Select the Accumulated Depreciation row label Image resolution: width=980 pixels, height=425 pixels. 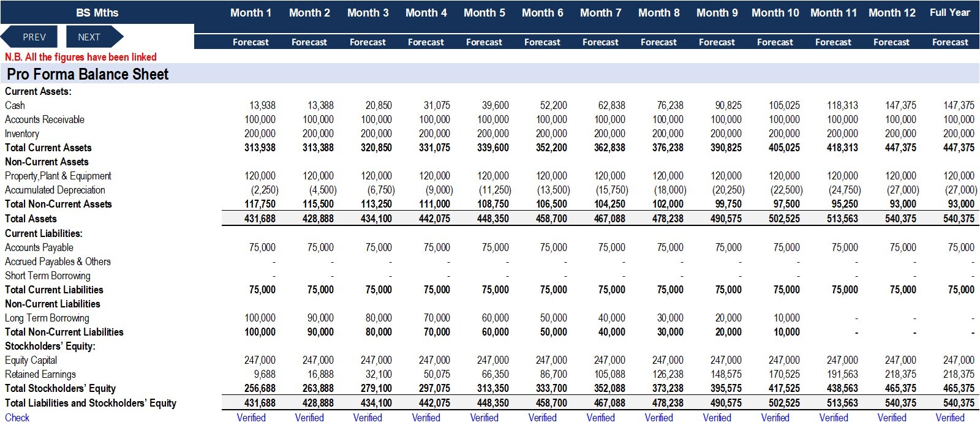pos(55,190)
